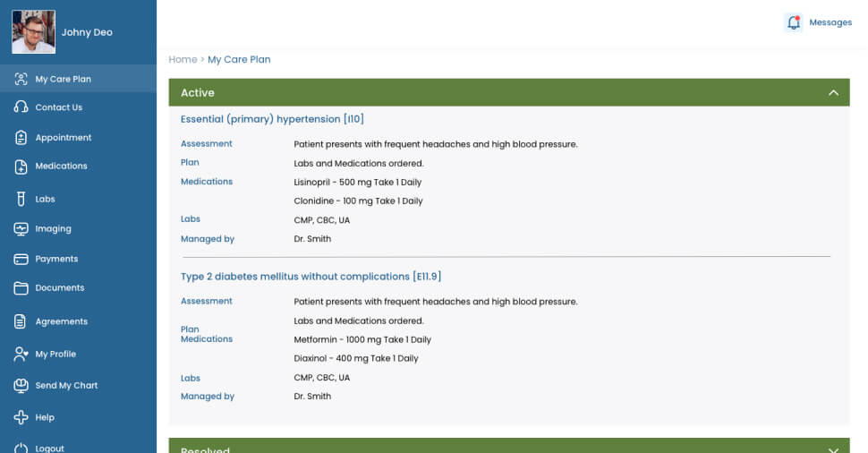Screen dimensions: 868x453
Task: Open the Messages link
Action: click(x=830, y=22)
